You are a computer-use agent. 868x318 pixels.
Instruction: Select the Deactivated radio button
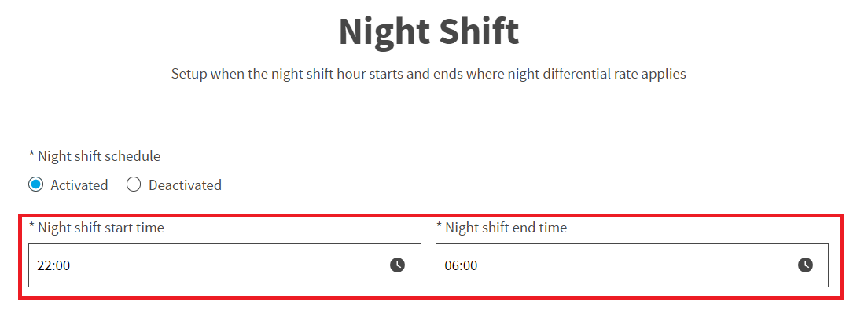point(134,185)
